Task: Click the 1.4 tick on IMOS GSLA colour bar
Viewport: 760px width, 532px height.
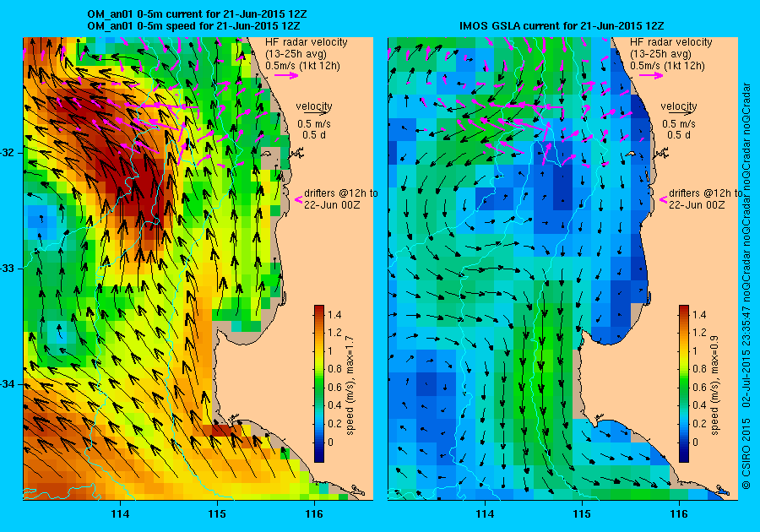Action: click(x=699, y=314)
